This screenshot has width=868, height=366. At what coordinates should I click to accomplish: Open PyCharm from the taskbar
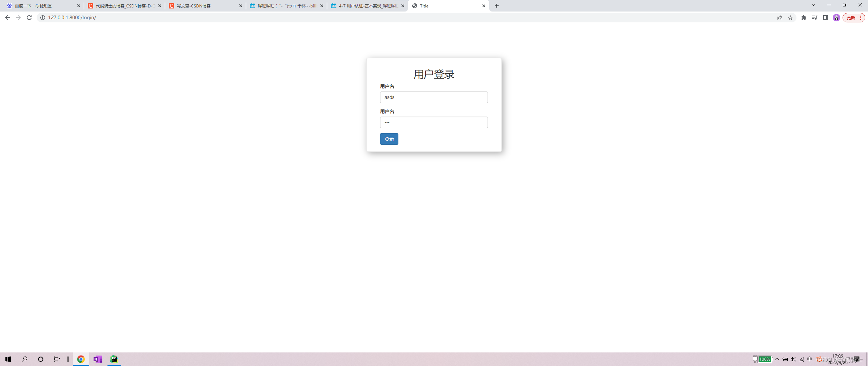(x=114, y=359)
